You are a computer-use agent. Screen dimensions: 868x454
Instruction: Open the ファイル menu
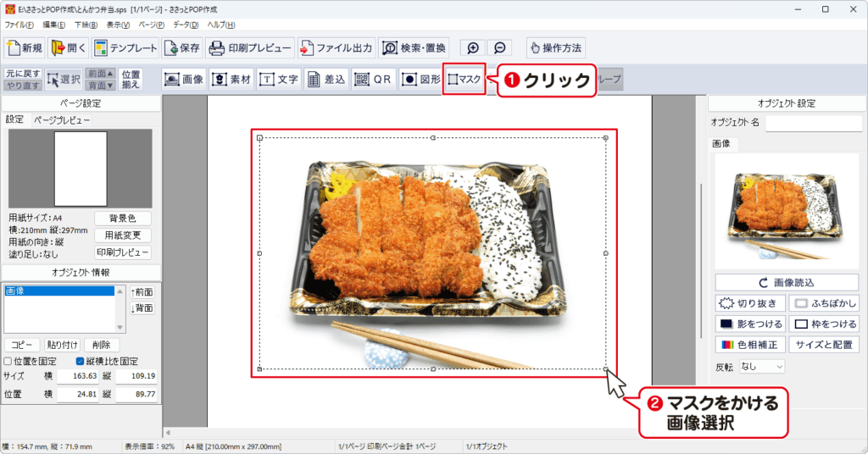(19, 25)
